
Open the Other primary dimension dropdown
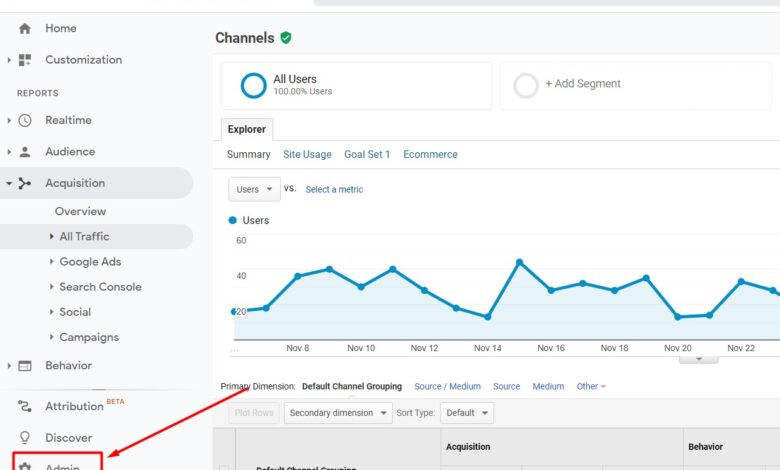click(591, 386)
